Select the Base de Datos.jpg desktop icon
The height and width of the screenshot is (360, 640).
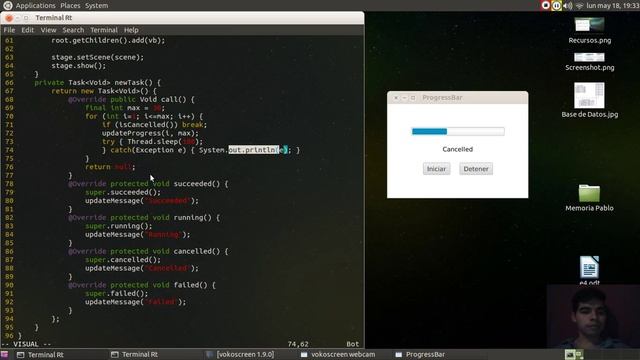pyautogui.click(x=589, y=100)
